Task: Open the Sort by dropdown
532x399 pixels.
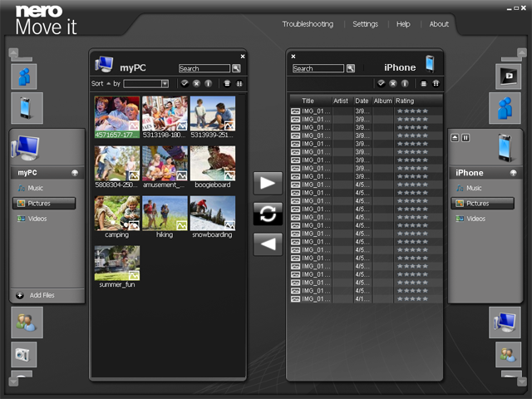Action: (x=146, y=83)
